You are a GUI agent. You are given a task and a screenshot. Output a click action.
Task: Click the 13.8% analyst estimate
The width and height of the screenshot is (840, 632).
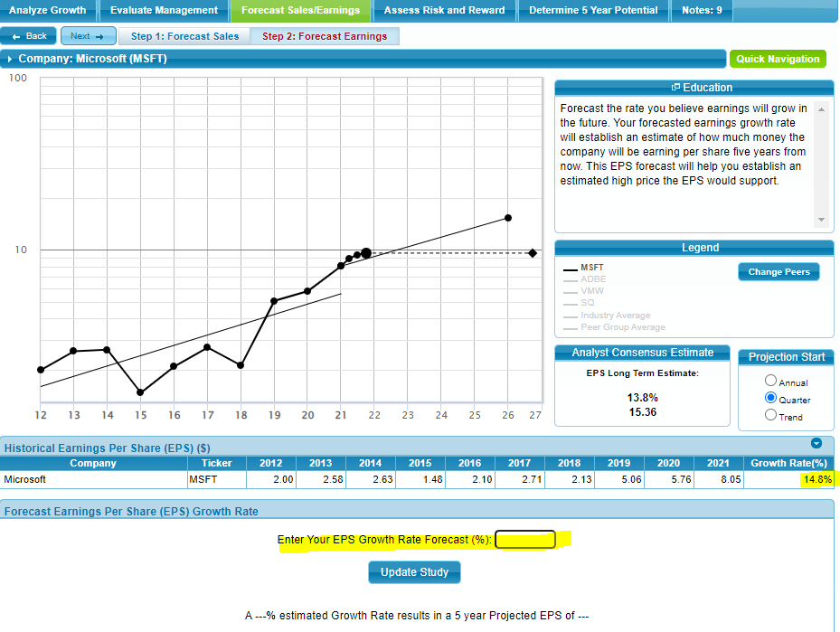(642, 398)
